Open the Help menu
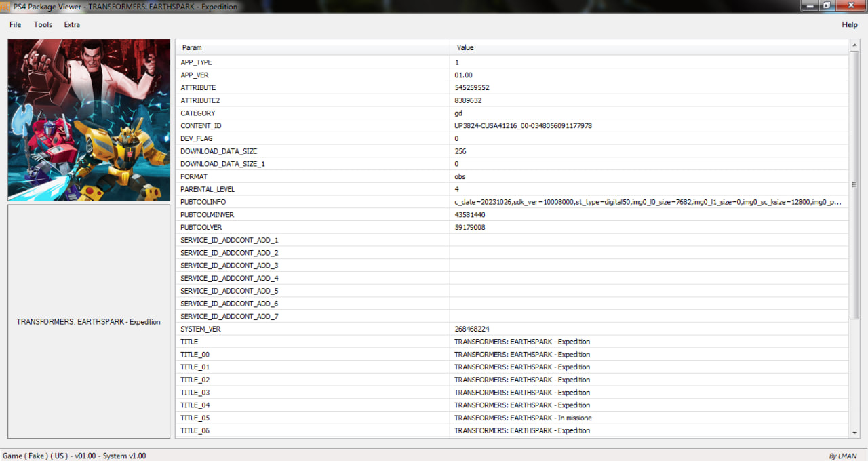The image size is (868, 461). tap(850, 24)
